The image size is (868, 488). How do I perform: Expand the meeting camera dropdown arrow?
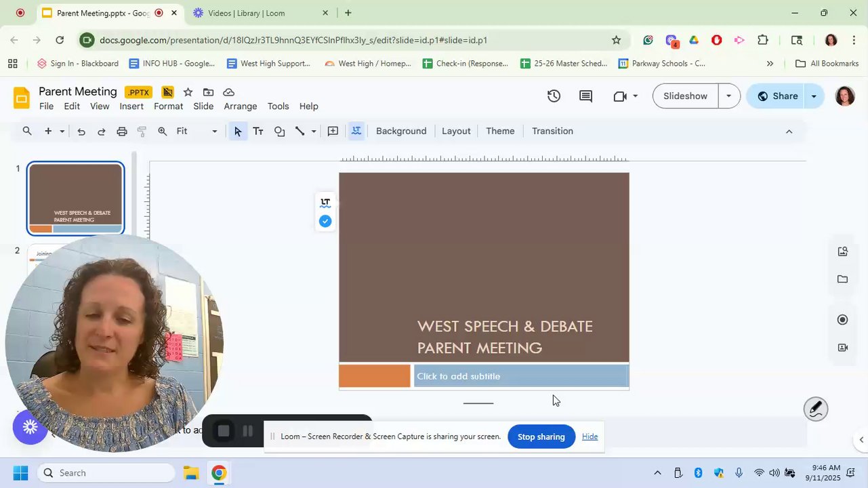pyautogui.click(x=635, y=96)
